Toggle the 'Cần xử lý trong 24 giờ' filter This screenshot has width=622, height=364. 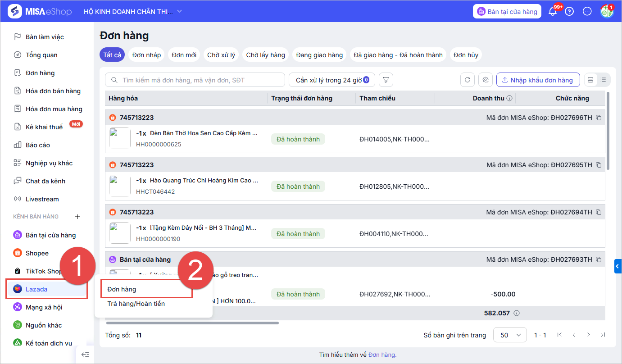click(332, 80)
